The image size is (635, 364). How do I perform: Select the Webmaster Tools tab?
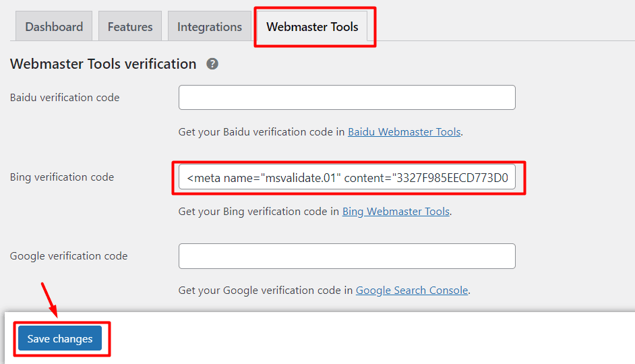coord(312,27)
